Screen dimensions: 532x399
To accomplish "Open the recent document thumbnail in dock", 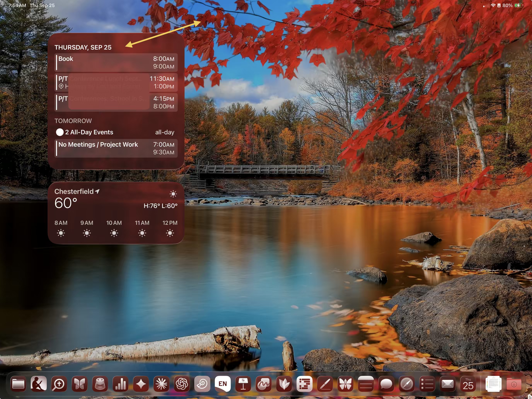I will [494, 384].
